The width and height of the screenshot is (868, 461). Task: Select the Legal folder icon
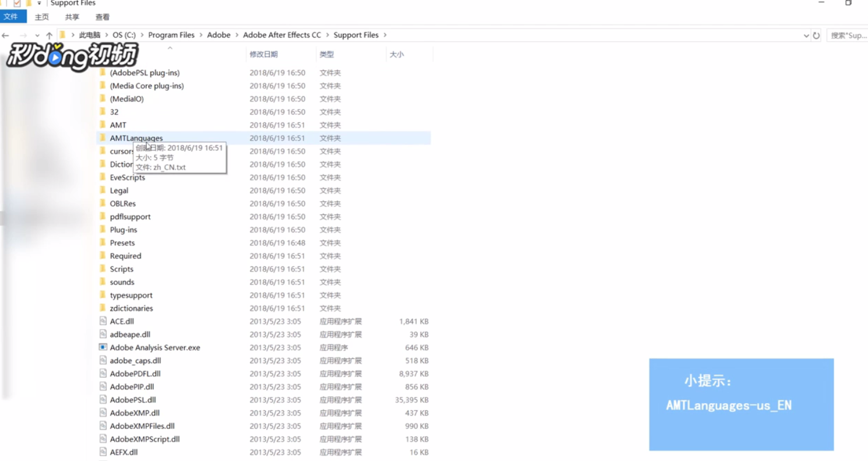click(103, 191)
